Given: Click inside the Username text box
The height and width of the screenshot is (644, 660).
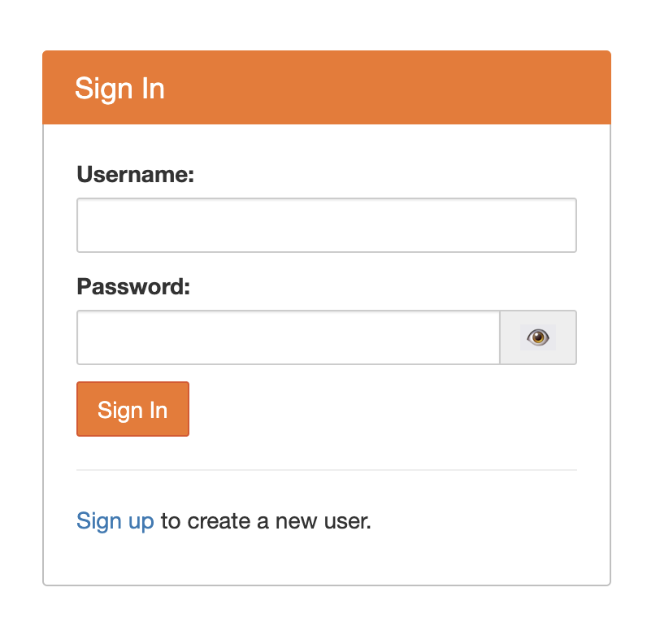Looking at the screenshot, I should (x=326, y=225).
